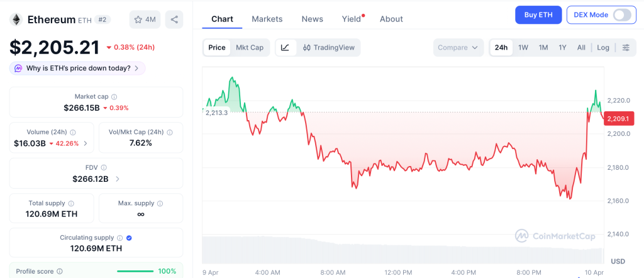The height and width of the screenshot is (278, 644).
Task: Switch to the Markets tab
Action: click(267, 19)
